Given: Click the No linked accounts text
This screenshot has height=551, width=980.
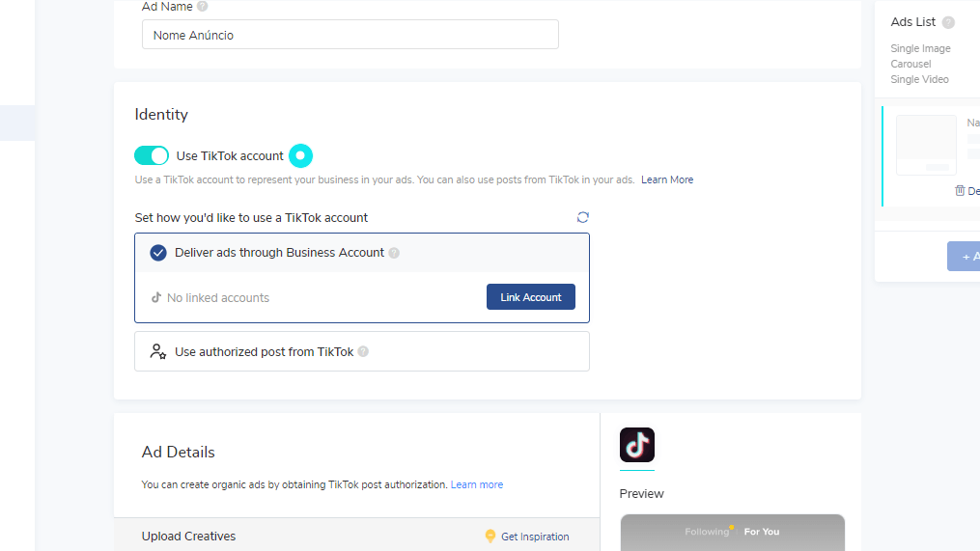Looking at the screenshot, I should (x=218, y=298).
